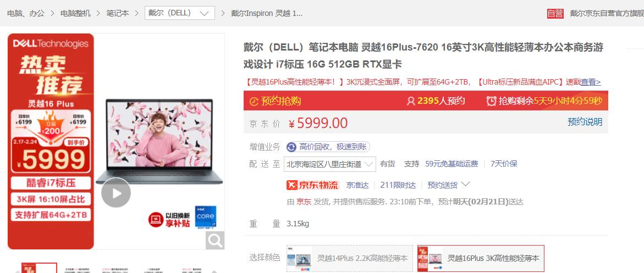Click the 查看> promo link
The height and width of the screenshot is (273, 644).
[591, 82]
